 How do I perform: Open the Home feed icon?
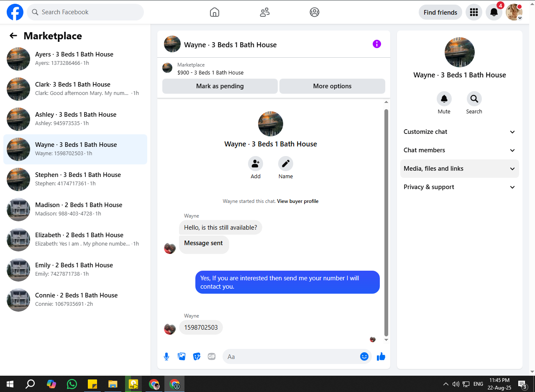215,12
